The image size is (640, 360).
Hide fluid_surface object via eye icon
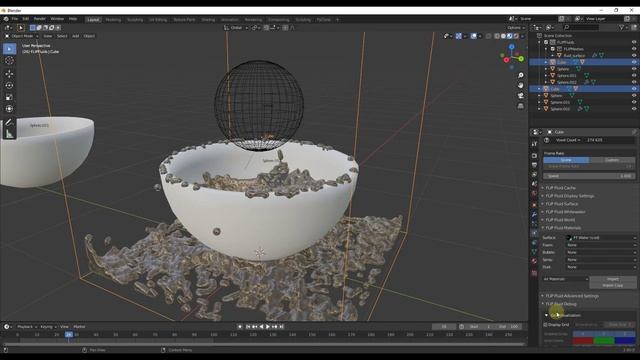(634, 55)
